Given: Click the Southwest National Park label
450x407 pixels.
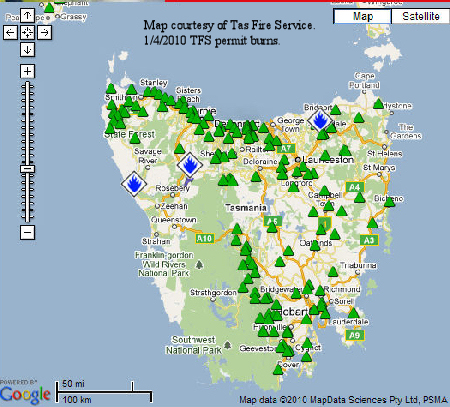Looking at the screenshot, I should [194, 345].
